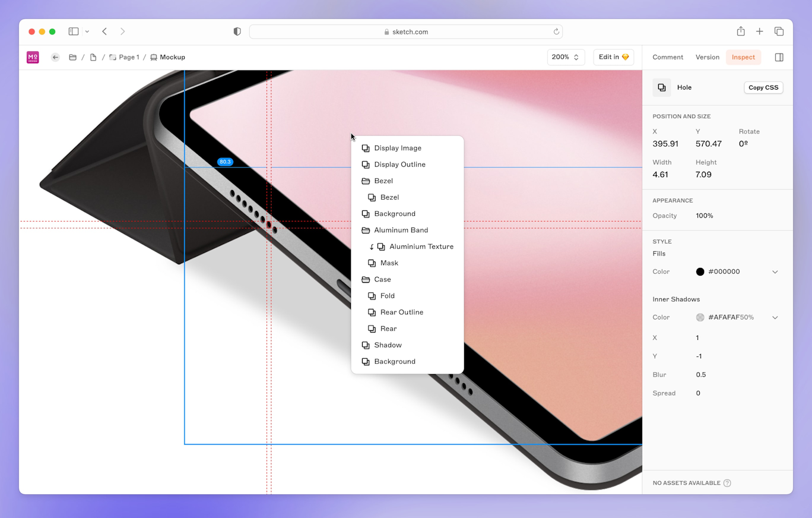
Task: Switch to the Comment tab
Action: click(668, 58)
